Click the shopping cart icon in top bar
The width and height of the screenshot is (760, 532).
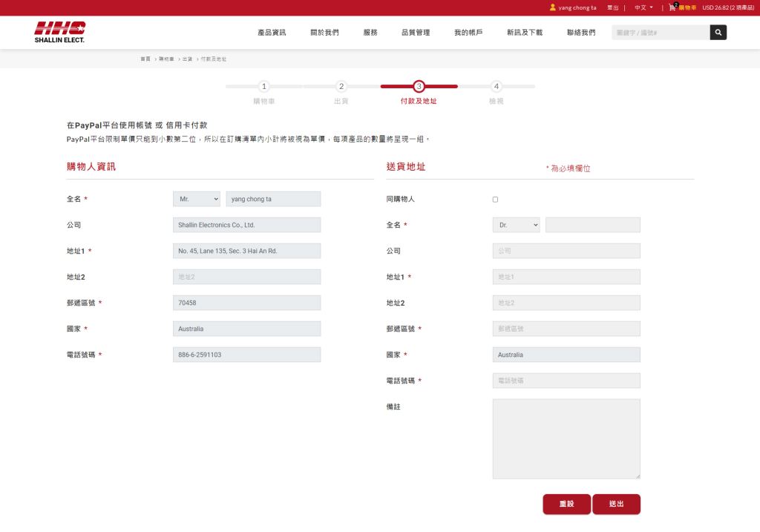[x=672, y=7]
